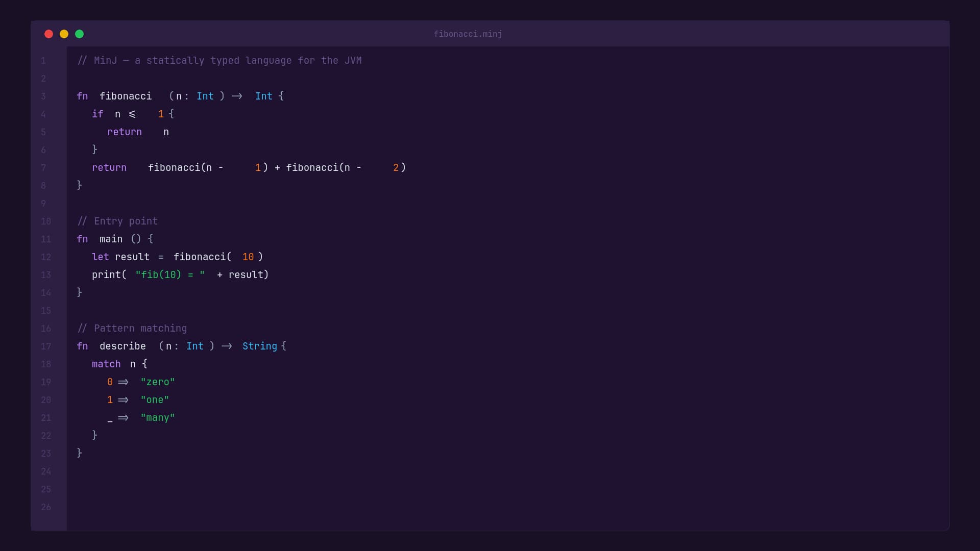The height and width of the screenshot is (551, 980).
Task: Click line number 10 in the gutter
Action: point(46,221)
